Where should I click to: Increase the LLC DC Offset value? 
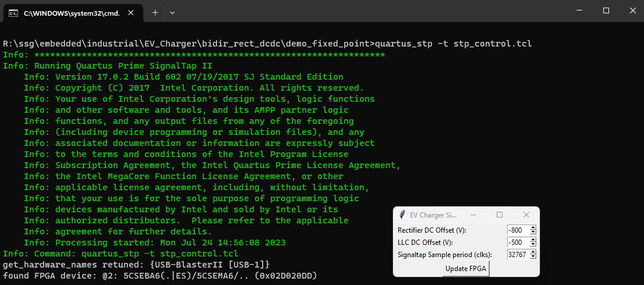(533, 240)
